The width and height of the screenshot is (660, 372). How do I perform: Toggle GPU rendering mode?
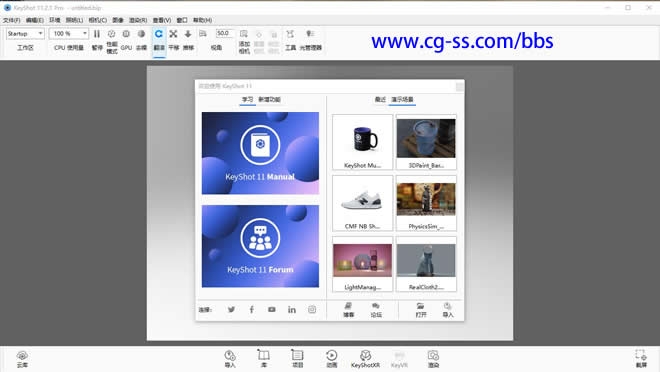coord(126,40)
